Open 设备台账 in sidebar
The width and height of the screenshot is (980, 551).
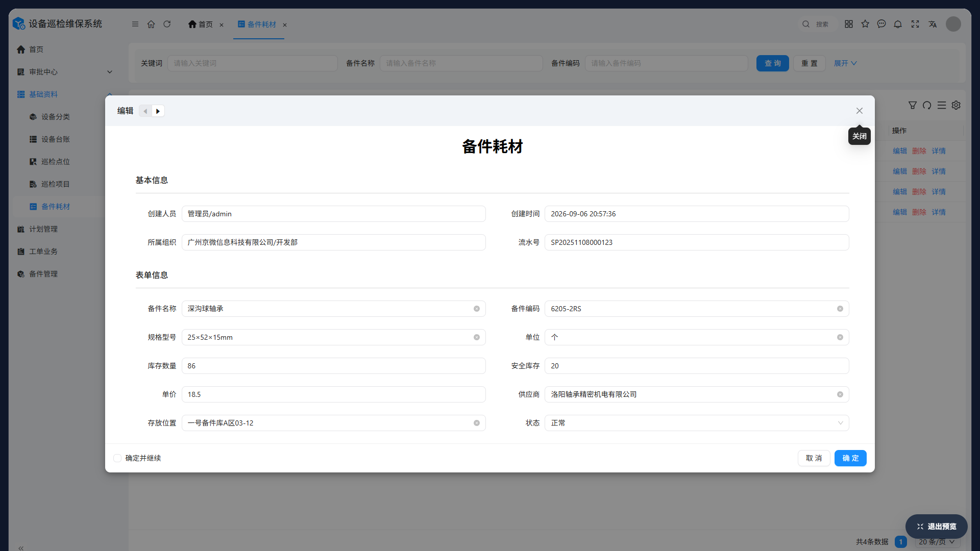[x=56, y=139]
